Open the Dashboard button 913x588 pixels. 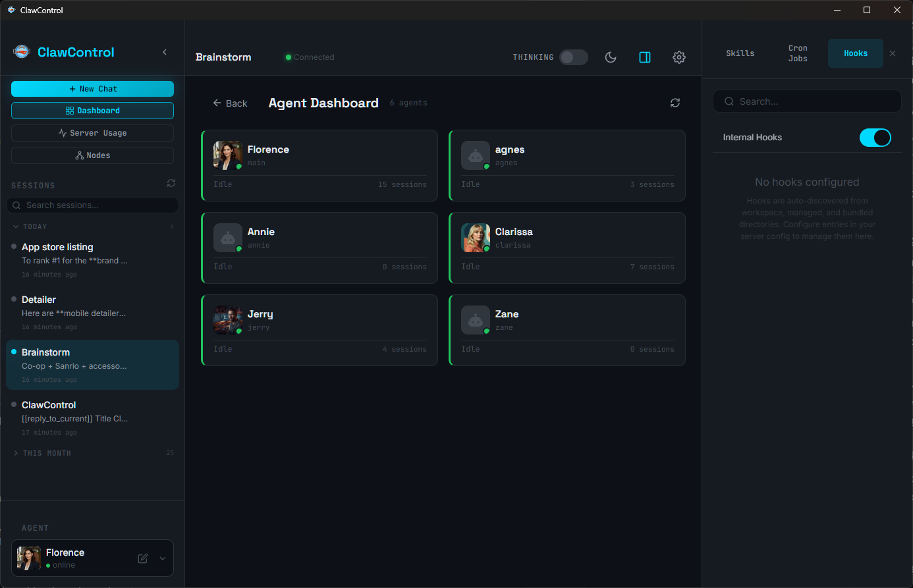click(x=92, y=110)
